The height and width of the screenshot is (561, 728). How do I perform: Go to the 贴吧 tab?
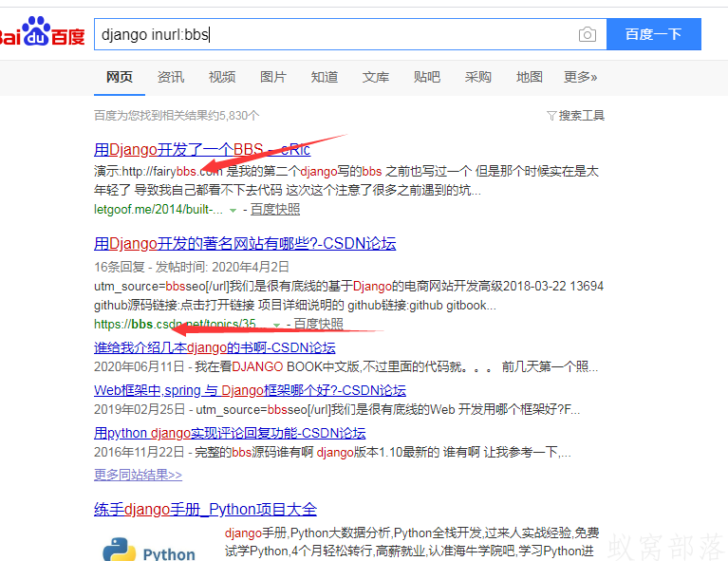427,77
